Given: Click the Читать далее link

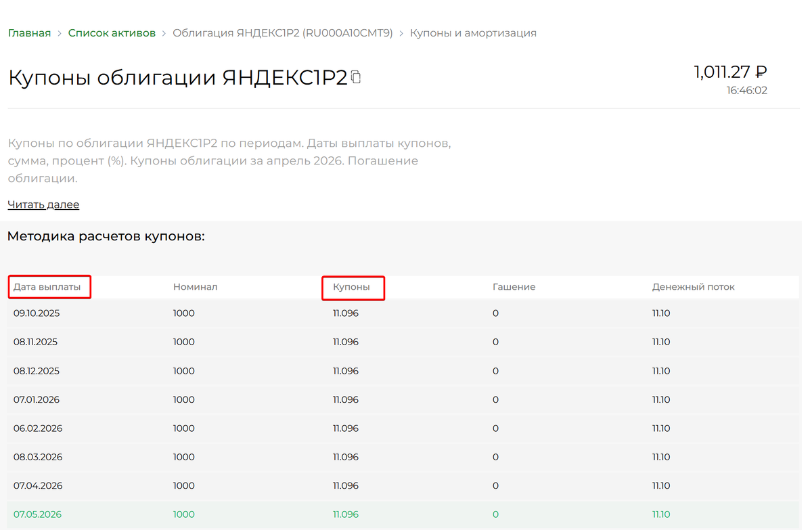Looking at the screenshot, I should click(43, 204).
